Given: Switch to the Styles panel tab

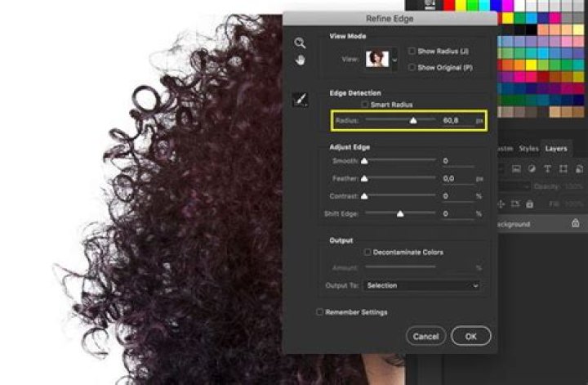Looking at the screenshot, I should point(528,149).
